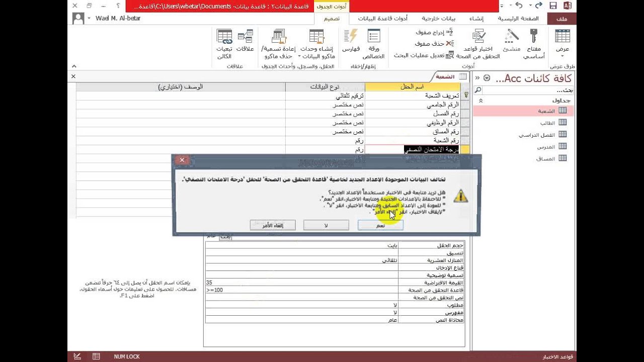
Task: Select field name رقم المساق
Action: pyautogui.click(x=413, y=132)
